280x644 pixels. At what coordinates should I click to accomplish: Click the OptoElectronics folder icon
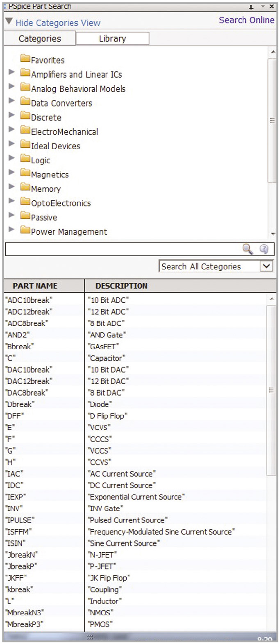[x=25, y=202]
